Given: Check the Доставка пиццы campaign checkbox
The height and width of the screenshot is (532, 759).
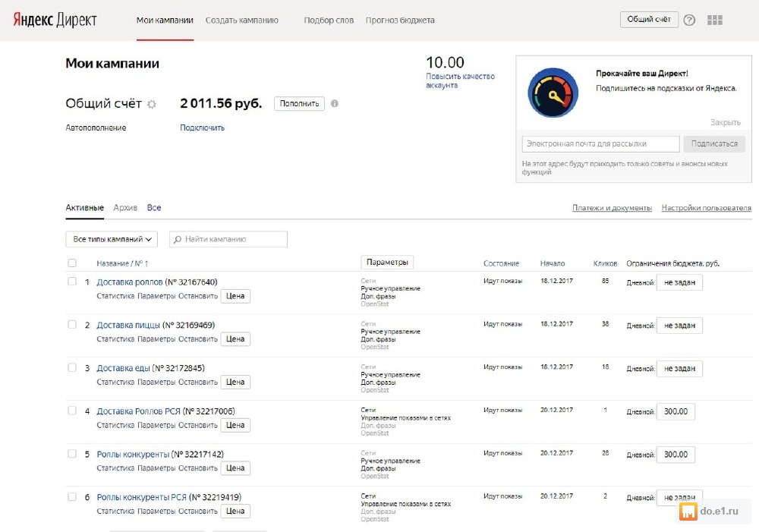Looking at the screenshot, I should (x=72, y=324).
